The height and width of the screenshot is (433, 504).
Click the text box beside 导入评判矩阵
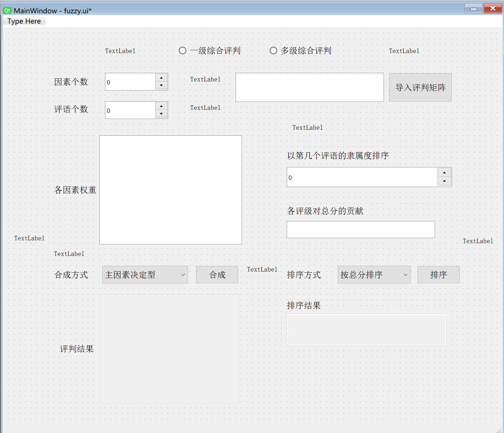309,87
